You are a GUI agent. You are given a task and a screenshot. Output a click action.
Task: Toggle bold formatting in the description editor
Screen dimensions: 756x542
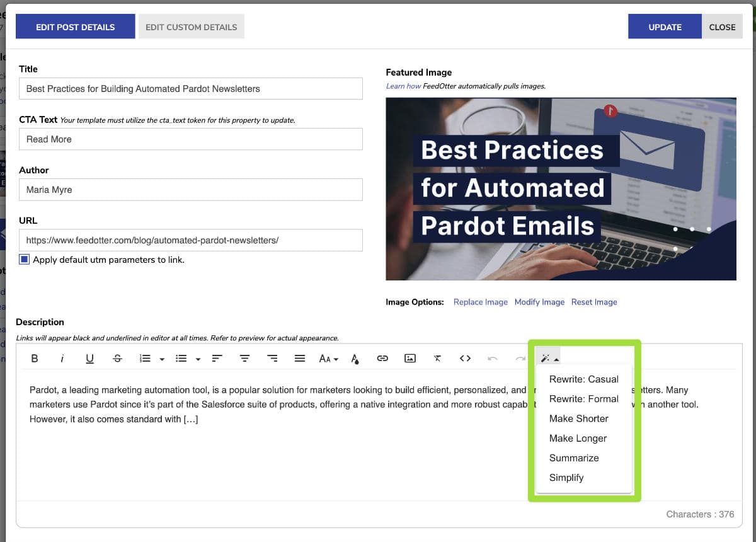point(35,358)
